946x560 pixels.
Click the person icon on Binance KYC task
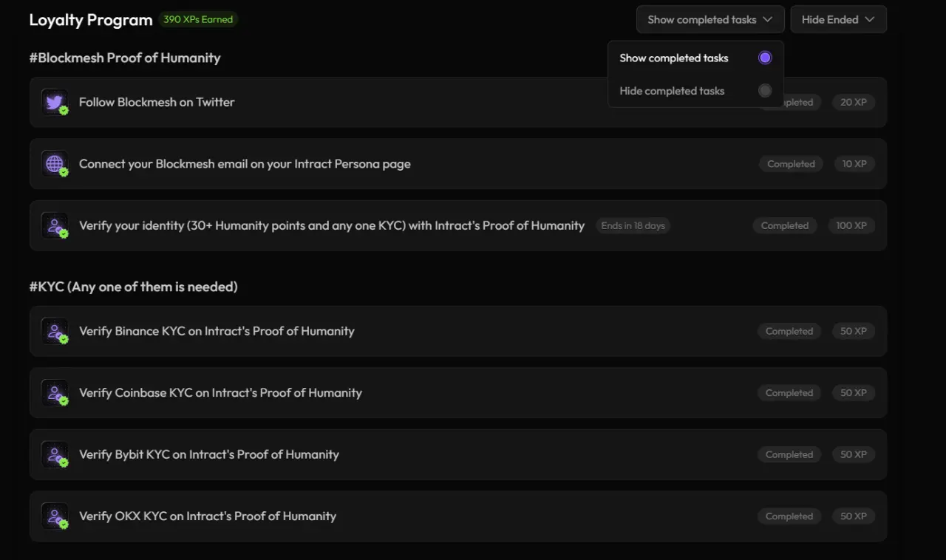pyautogui.click(x=55, y=331)
